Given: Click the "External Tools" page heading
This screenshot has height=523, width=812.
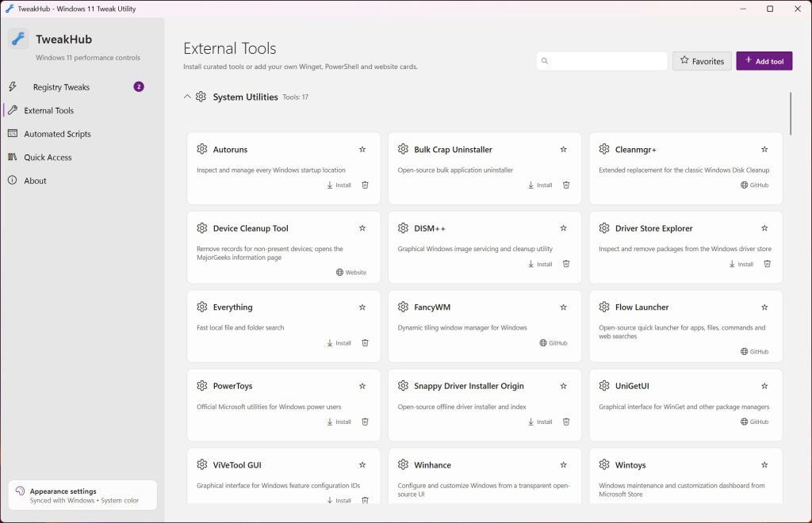Looking at the screenshot, I should 229,48.
